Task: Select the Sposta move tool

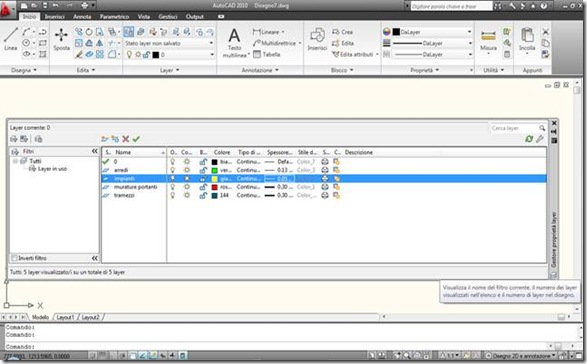Action: point(61,39)
